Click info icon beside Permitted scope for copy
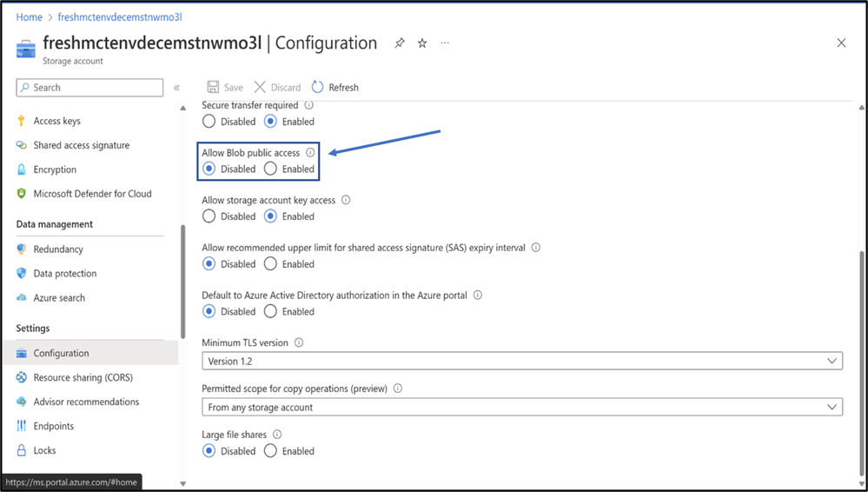 coord(397,389)
